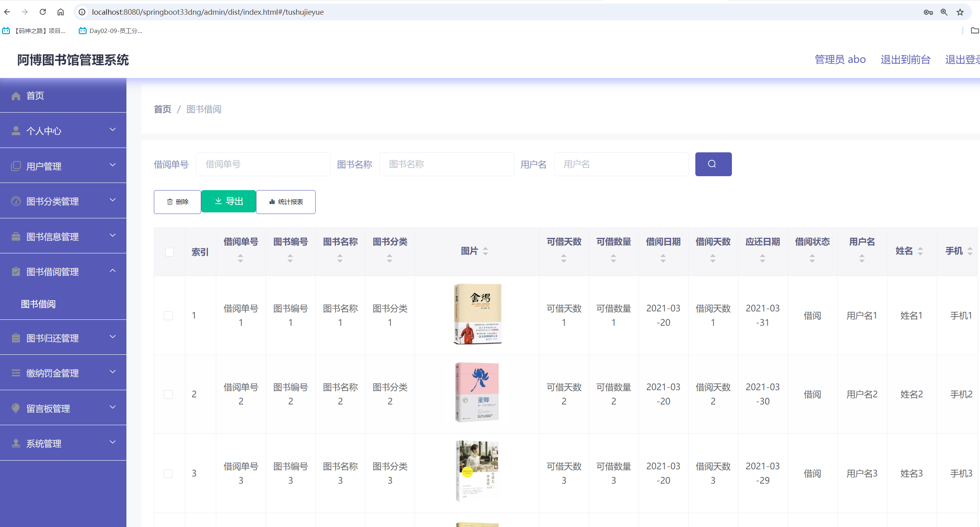Check the checkbox for row 2
This screenshot has width=980, height=527.
pyautogui.click(x=169, y=394)
